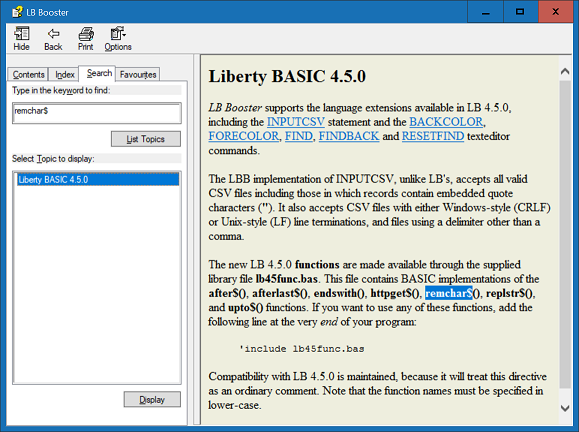Switch to the Contents tab
579x432 pixels.
28,75
